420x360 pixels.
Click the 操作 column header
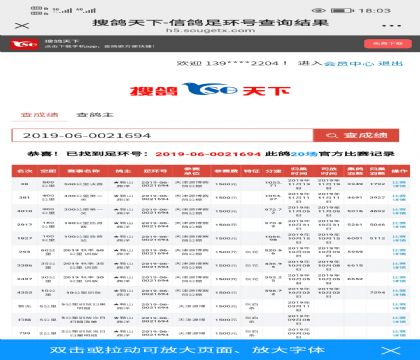[399, 171]
